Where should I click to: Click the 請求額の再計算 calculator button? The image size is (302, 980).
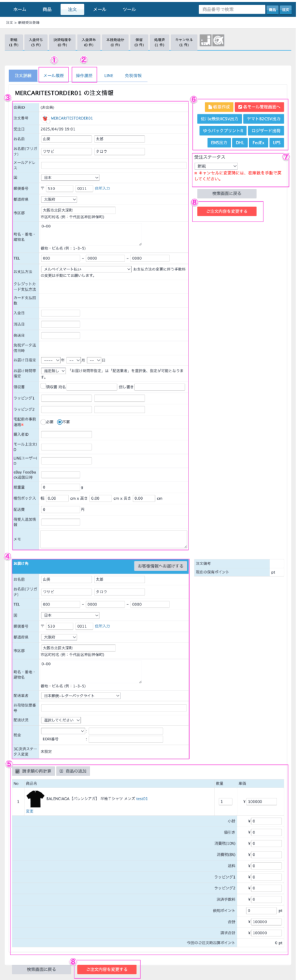coord(33,771)
